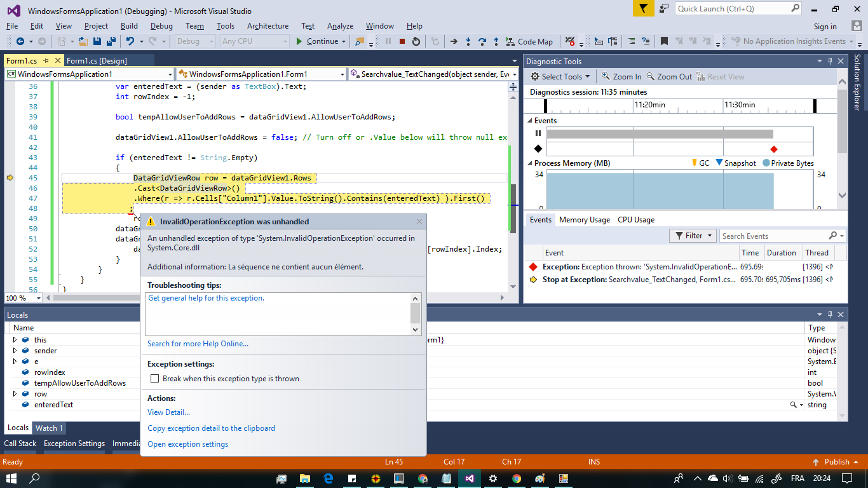Screen dimensions: 868x488
Task: Switch to the Form1.cs [Design] tab
Action: 97,60
